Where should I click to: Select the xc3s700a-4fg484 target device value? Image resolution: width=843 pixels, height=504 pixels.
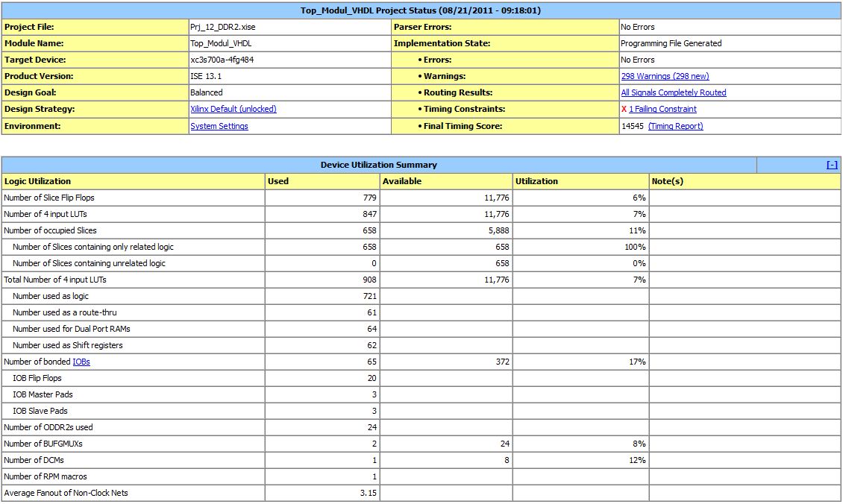[222, 60]
